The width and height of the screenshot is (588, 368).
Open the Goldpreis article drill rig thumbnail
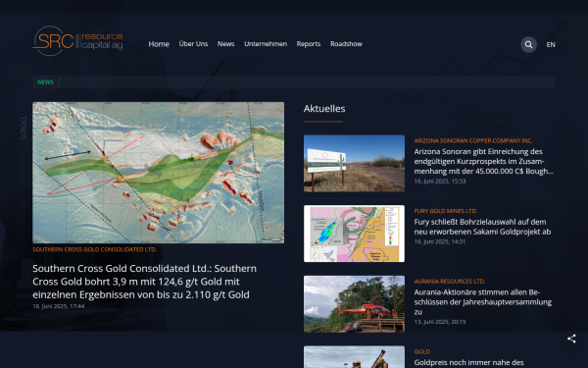tap(354, 357)
